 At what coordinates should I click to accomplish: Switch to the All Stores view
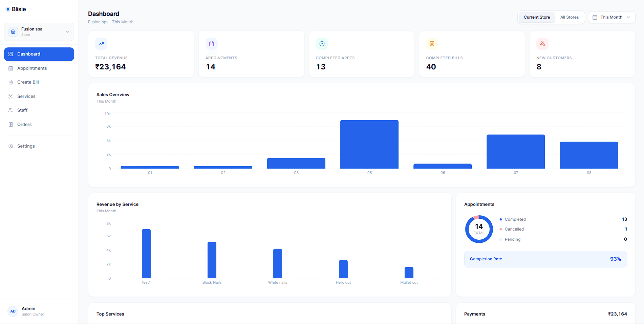[x=569, y=17]
